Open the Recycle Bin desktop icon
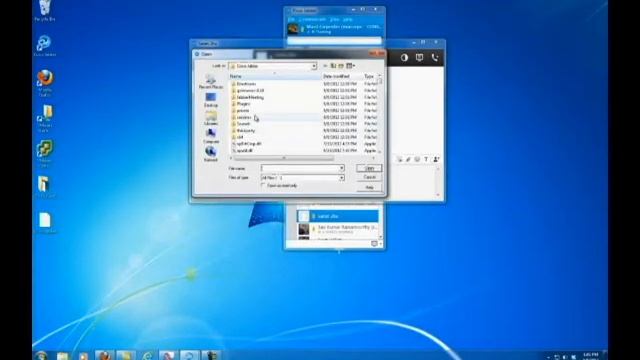 coord(44,11)
